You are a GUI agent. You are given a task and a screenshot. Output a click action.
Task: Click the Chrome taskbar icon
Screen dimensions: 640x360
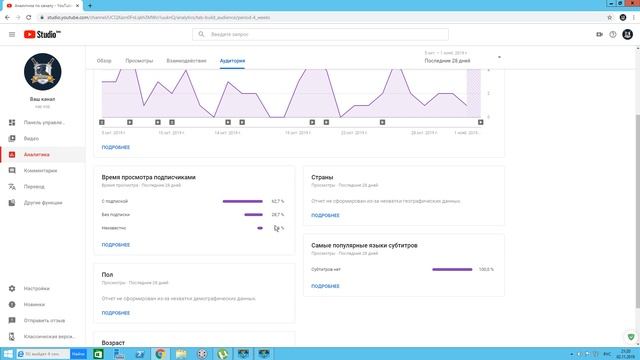tap(160, 354)
